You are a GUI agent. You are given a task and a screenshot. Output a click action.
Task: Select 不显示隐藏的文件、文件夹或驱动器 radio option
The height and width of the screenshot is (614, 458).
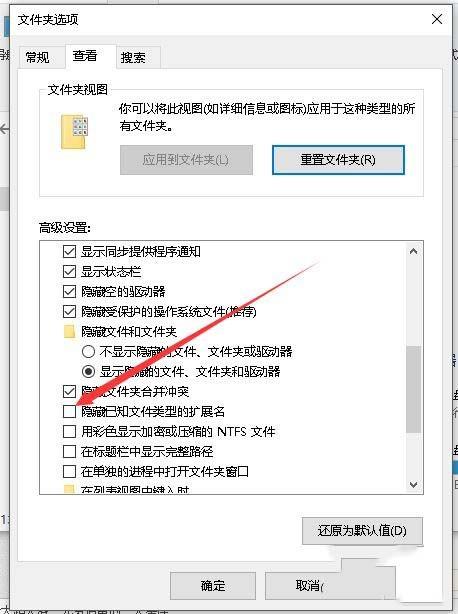[x=88, y=351]
